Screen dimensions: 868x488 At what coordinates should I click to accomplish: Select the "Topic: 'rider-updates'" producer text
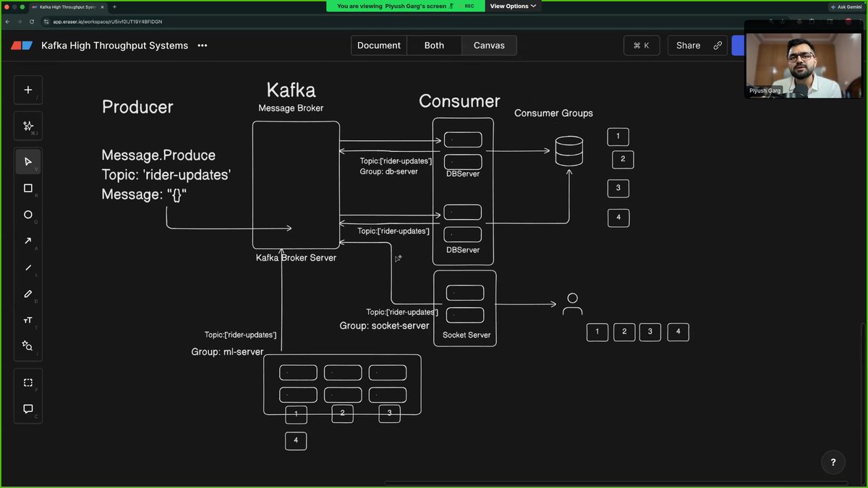166,175
